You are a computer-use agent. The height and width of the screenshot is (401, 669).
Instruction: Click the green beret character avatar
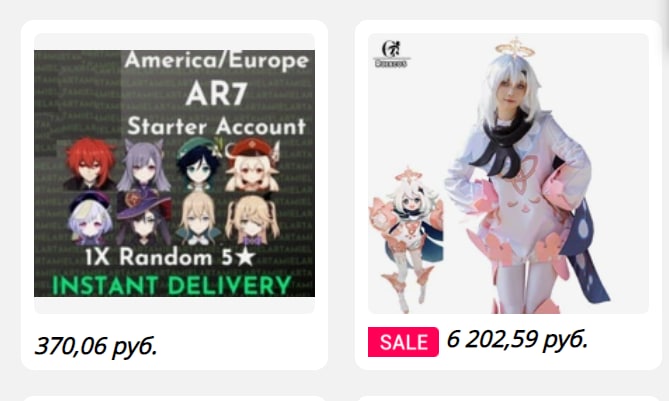tap(199, 163)
